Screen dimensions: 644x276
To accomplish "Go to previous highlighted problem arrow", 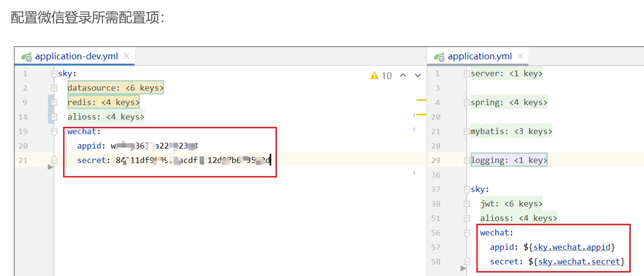I will click(403, 75).
